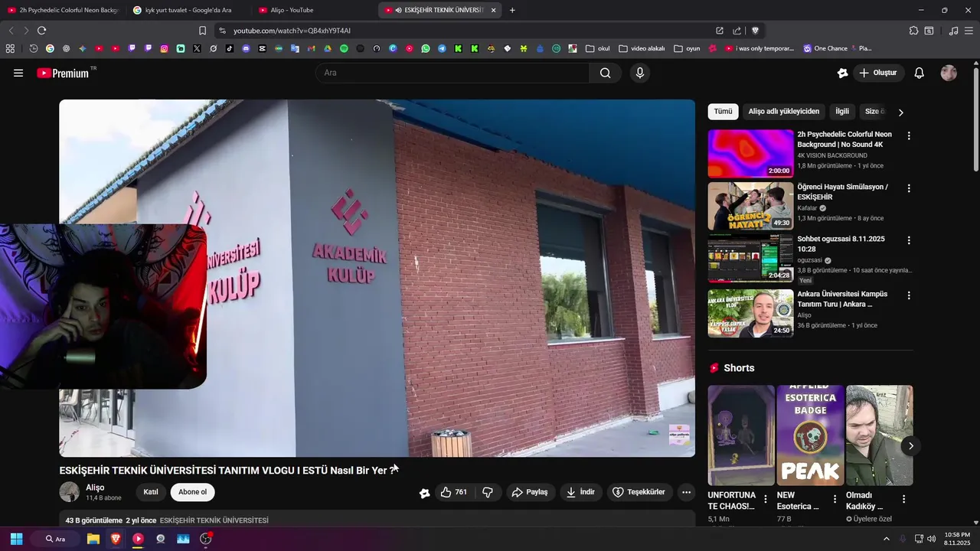980x551 pixels.
Task: Click the sparkle icon beside Oluştur
Action: pyautogui.click(x=842, y=73)
